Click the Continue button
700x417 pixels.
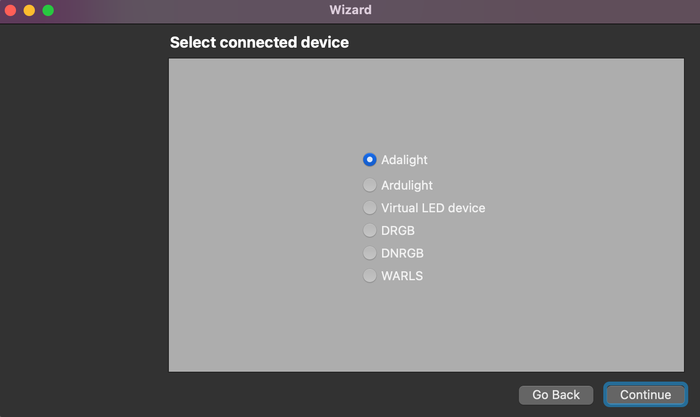pyautogui.click(x=645, y=395)
